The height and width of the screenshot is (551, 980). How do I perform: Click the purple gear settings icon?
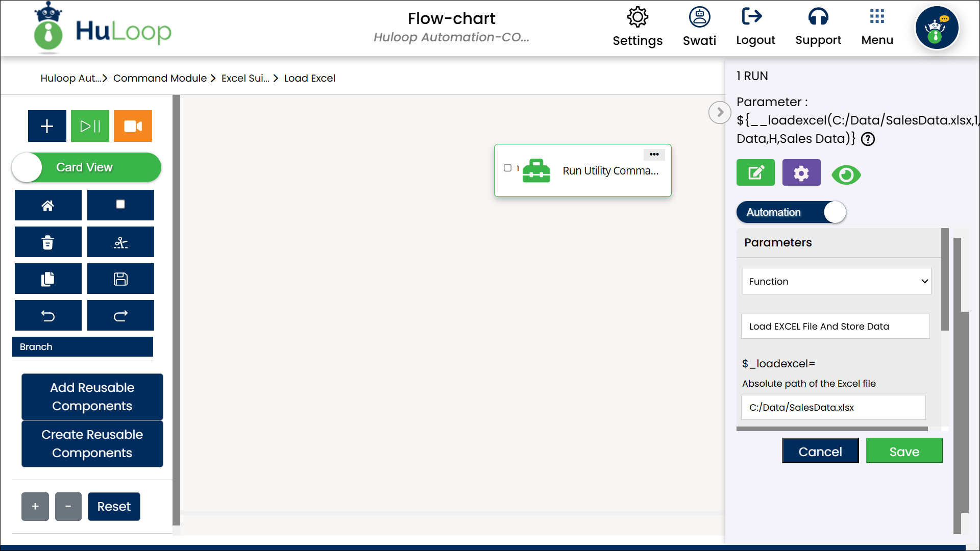point(801,173)
